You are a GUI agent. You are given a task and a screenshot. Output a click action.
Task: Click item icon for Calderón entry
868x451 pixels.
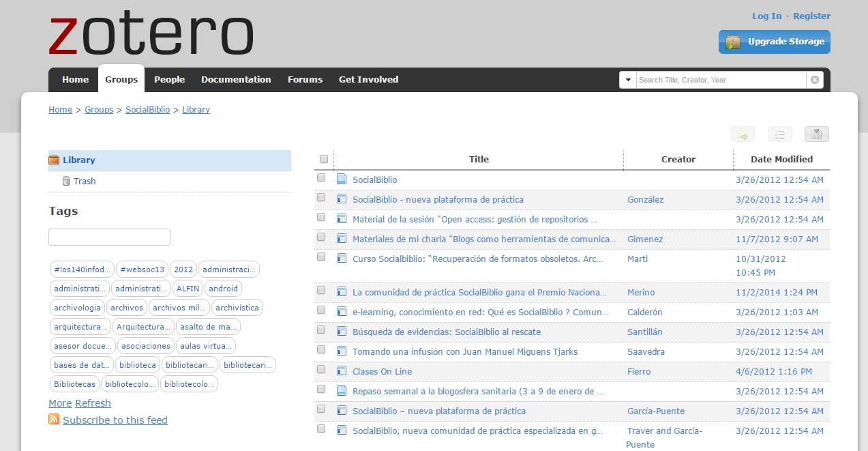[342, 312]
